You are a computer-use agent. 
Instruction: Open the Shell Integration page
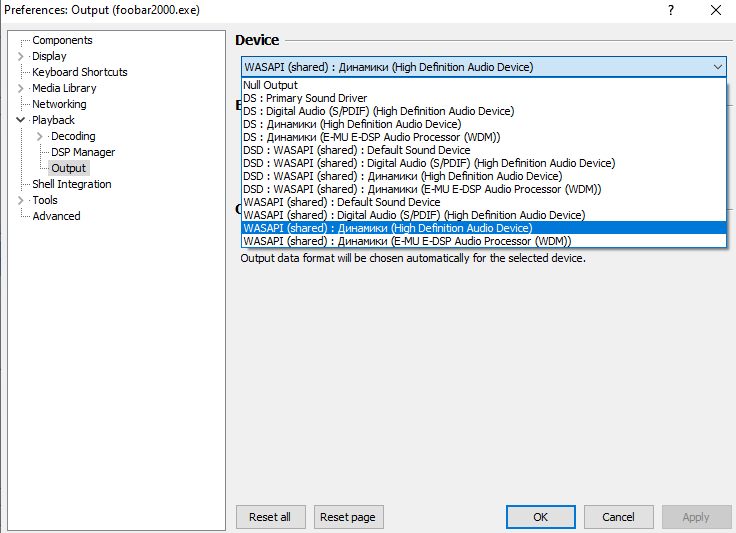click(71, 184)
